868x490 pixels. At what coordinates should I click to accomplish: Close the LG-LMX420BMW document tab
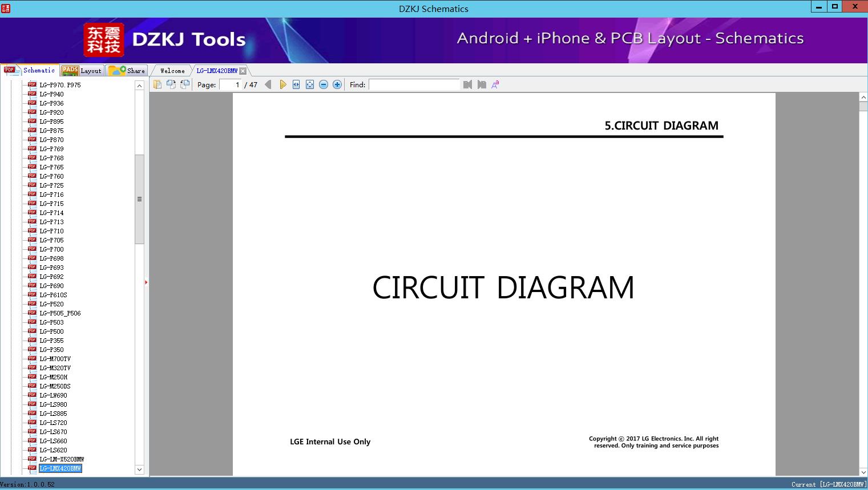pyautogui.click(x=243, y=71)
